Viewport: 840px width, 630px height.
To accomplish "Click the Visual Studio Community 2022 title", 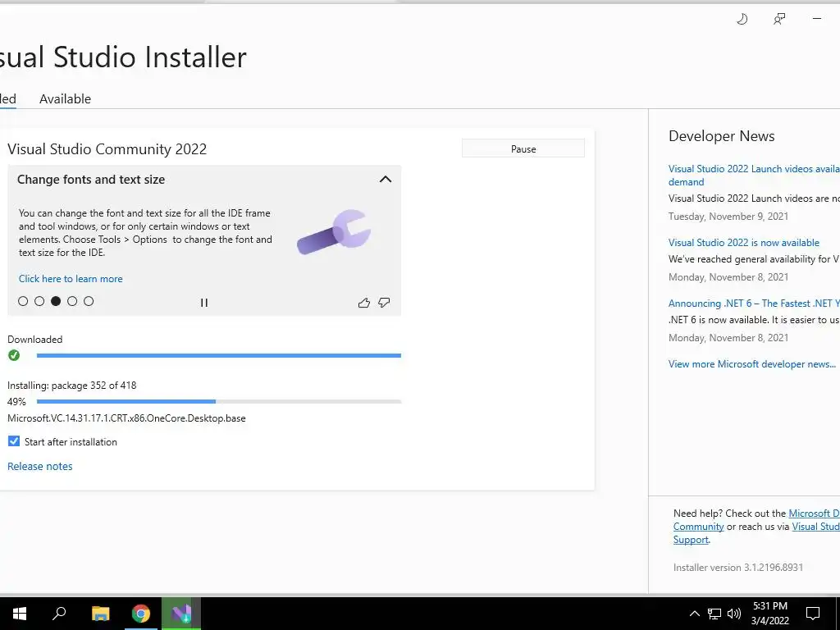I will 107,149.
